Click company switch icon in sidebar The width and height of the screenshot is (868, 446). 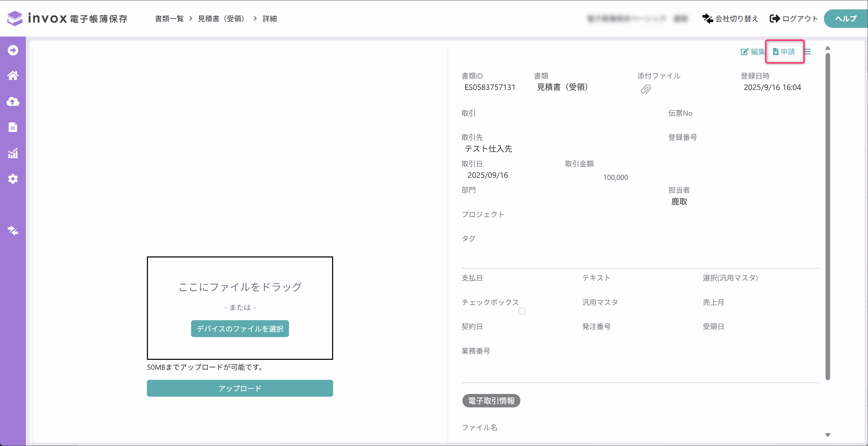13,231
